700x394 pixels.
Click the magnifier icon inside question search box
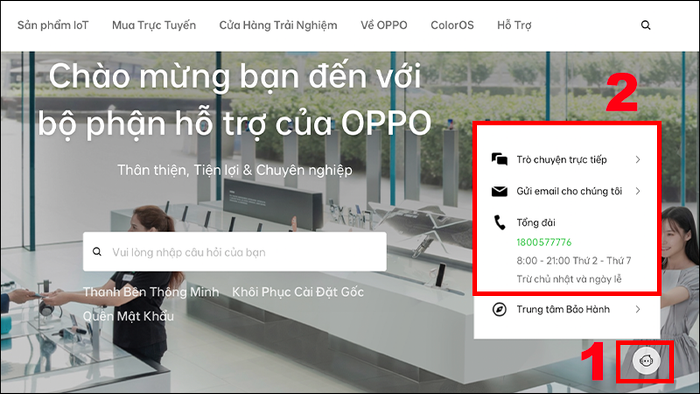pyautogui.click(x=97, y=252)
